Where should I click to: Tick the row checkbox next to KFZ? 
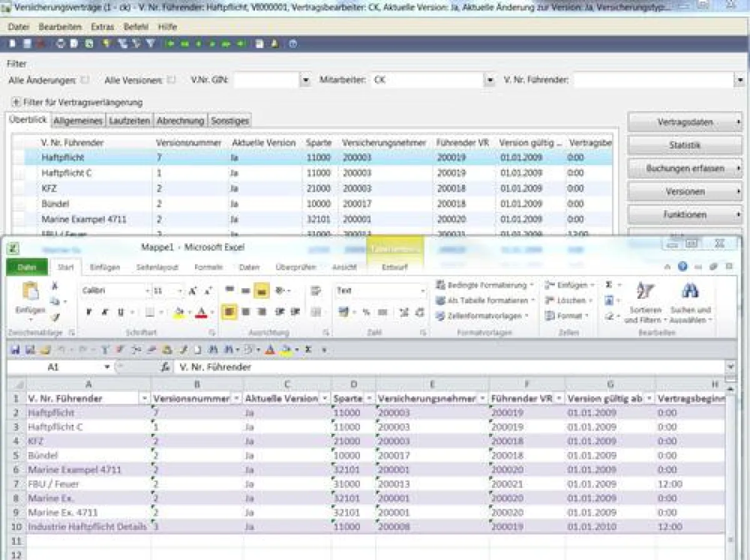pos(19,189)
